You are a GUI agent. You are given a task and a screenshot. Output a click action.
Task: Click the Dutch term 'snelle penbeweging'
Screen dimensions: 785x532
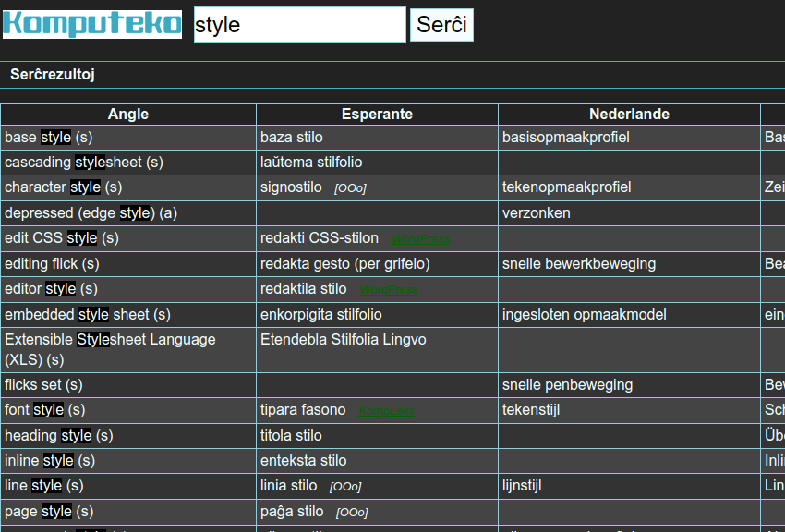pos(567,385)
